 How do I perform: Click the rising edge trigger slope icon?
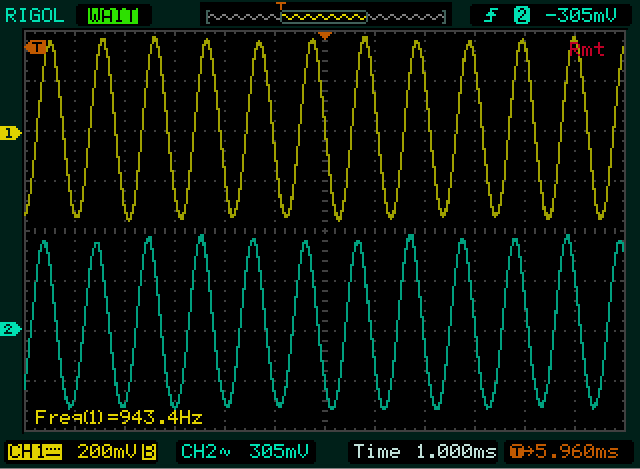coord(491,16)
